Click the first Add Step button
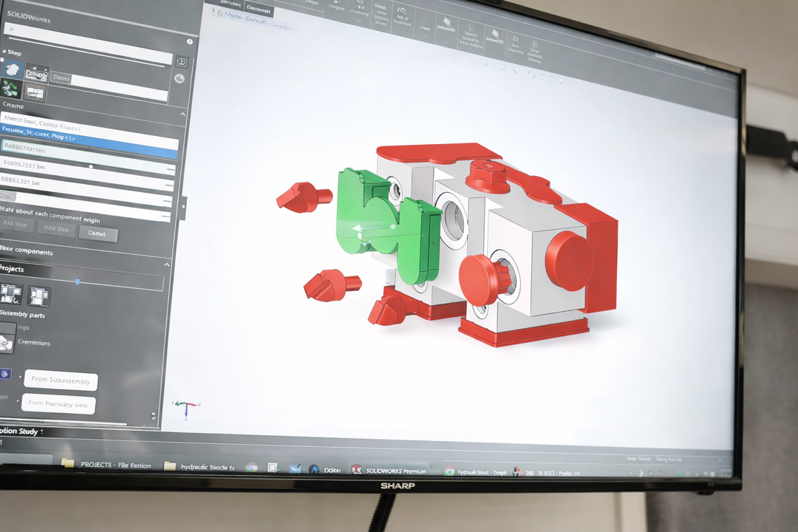 pos(16,223)
